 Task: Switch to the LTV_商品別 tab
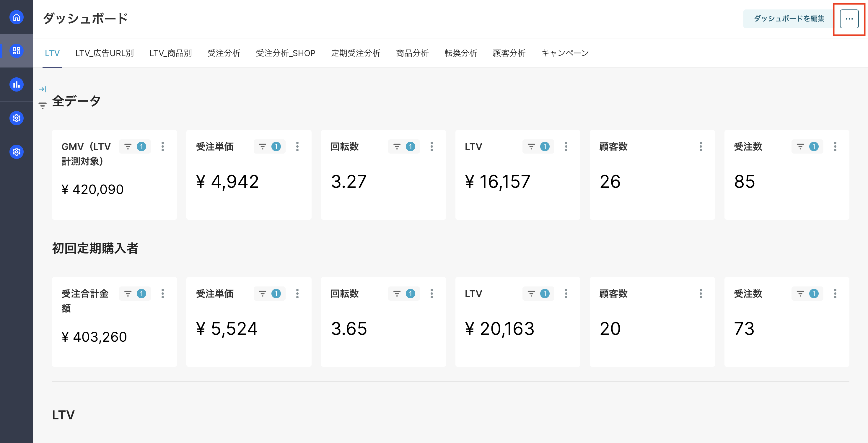[x=170, y=53]
